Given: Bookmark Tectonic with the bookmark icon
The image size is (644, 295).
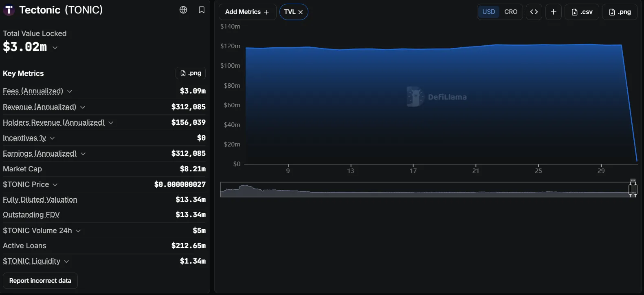Looking at the screenshot, I should 202,10.
